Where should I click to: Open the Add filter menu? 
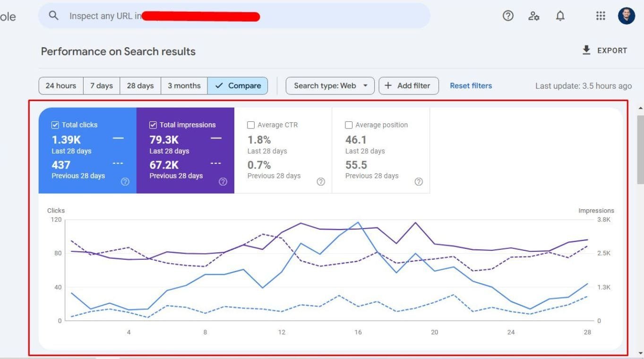(408, 85)
